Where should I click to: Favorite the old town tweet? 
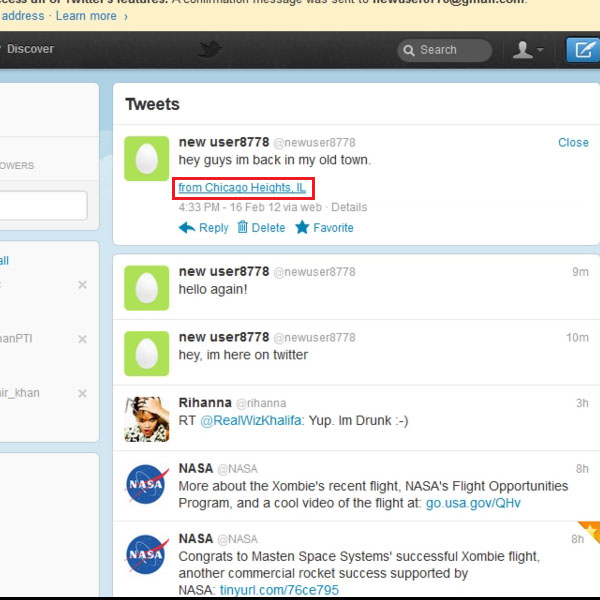tap(333, 228)
